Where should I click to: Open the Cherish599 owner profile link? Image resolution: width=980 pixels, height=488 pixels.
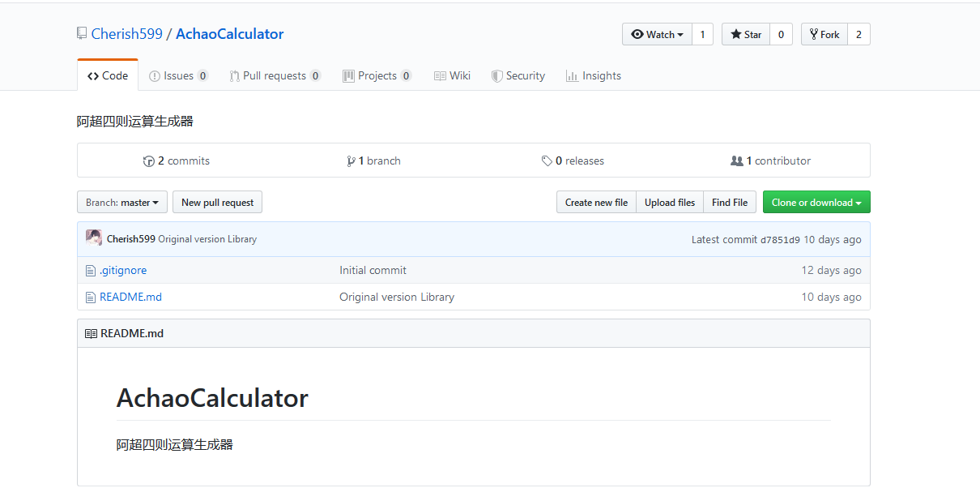pos(126,34)
